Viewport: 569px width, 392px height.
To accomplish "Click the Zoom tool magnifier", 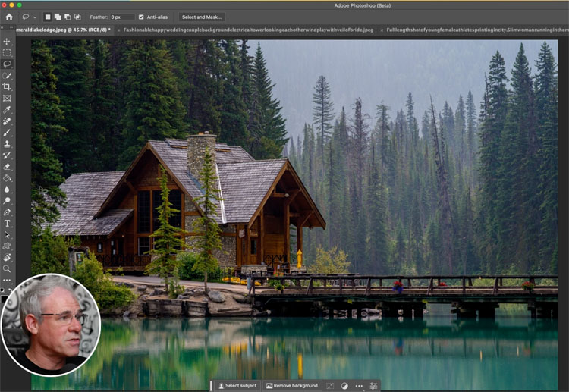I will point(7,268).
